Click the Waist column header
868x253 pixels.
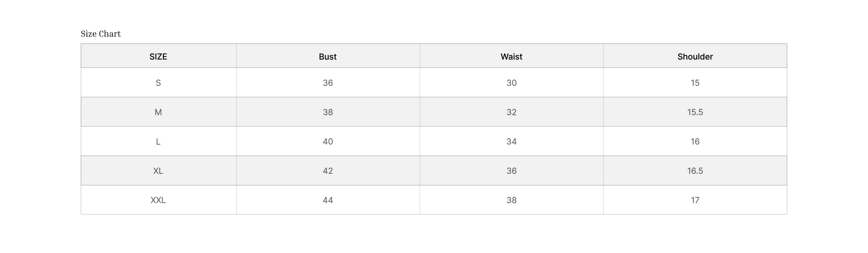coord(511,57)
